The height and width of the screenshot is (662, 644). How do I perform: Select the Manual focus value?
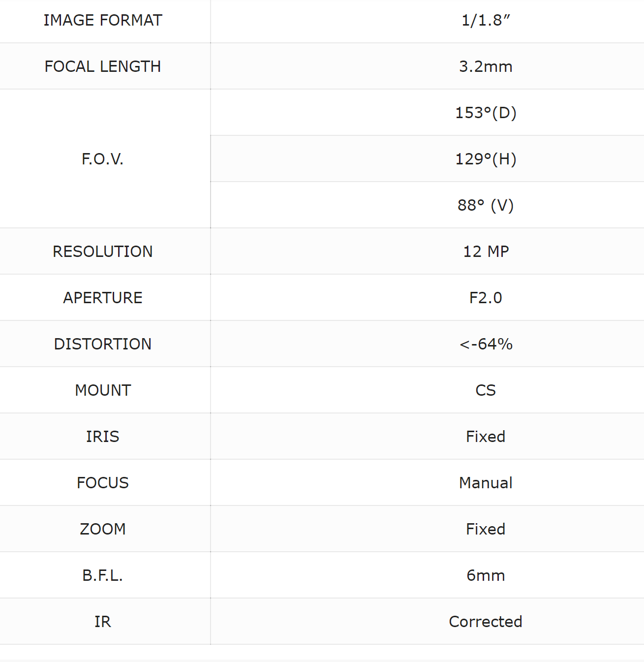pyautogui.click(x=486, y=483)
